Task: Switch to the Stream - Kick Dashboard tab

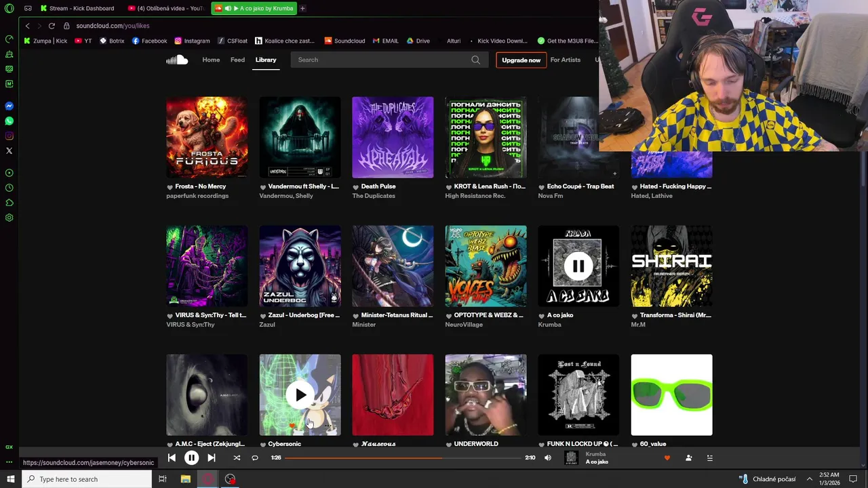Action: [x=77, y=9]
